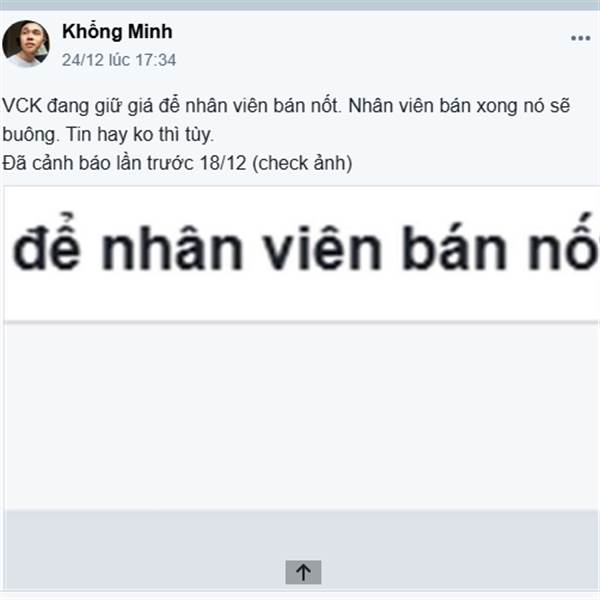
Task: Open the attached image reading 'để nhân viên bán nốt'
Action: click(302, 254)
